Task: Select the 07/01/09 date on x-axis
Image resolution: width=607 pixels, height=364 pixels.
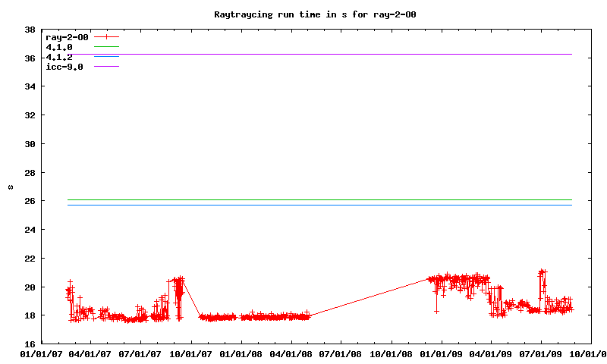Action: (x=541, y=354)
